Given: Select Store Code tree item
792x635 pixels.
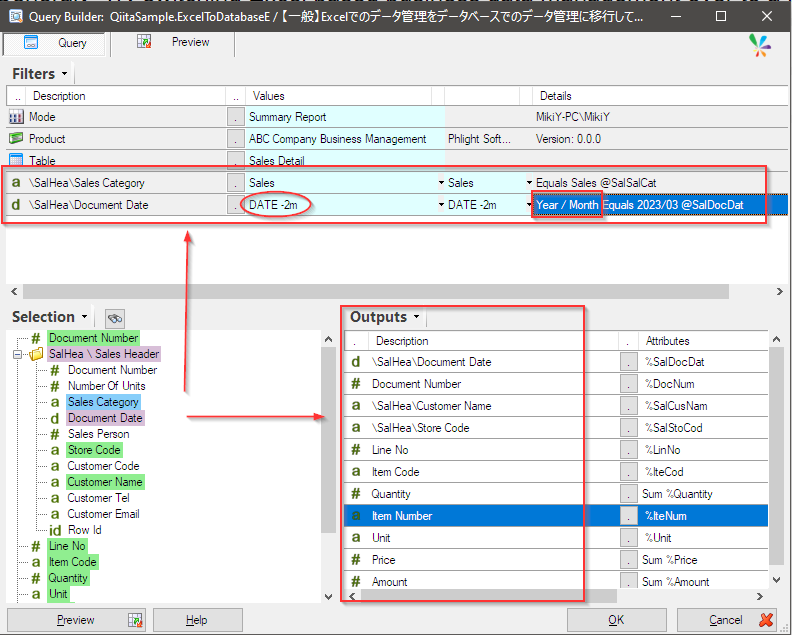Looking at the screenshot, I should tap(94, 450).
